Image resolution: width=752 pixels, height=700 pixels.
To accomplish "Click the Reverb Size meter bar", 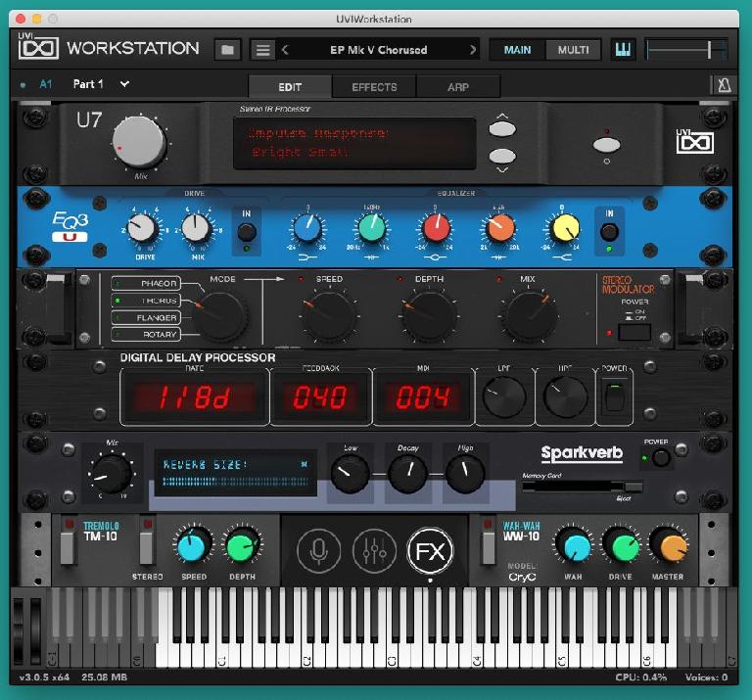I will coord(235,481).
